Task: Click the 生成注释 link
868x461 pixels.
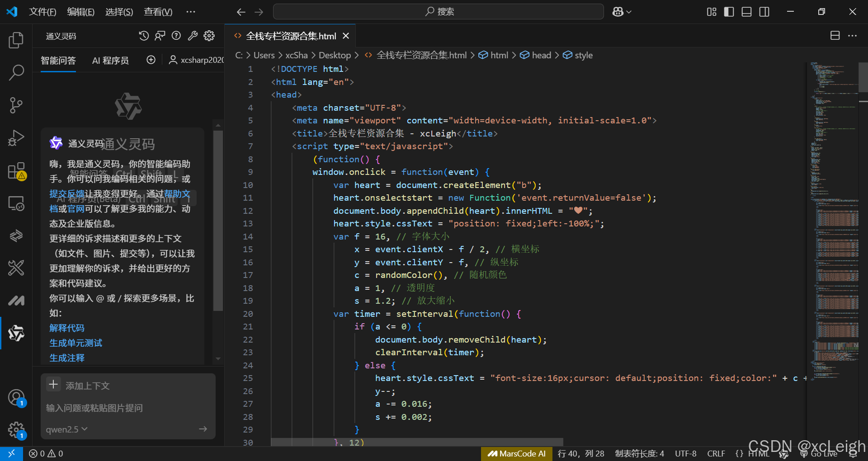Action: coord(67,358)
